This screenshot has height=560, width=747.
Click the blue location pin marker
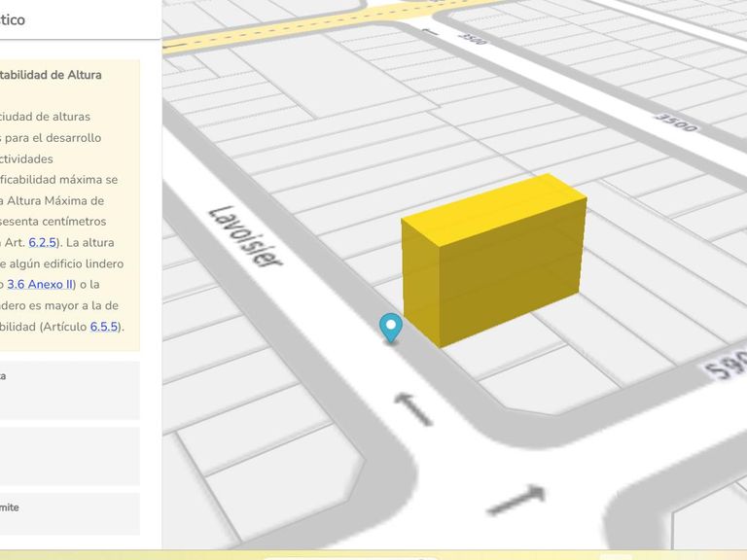tap(391, 328)
